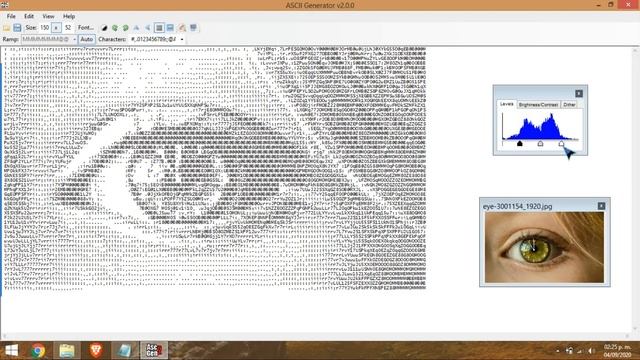
Task: Open Google Chrome from the taskbar
Action: point(38,351)
